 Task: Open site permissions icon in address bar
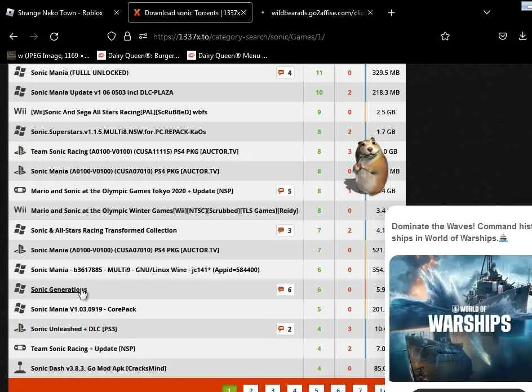click(143, 36)
